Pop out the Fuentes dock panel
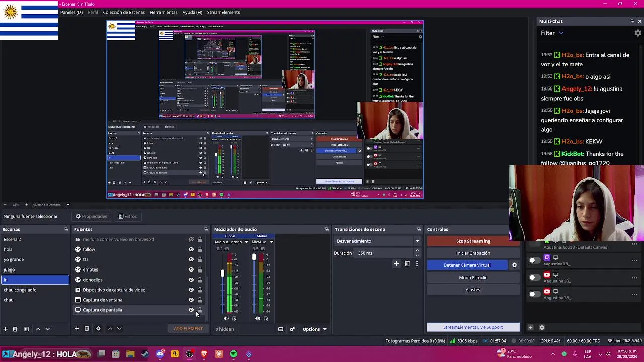Image resolution: width=644 pixels, height=362 pixels. 206,229
